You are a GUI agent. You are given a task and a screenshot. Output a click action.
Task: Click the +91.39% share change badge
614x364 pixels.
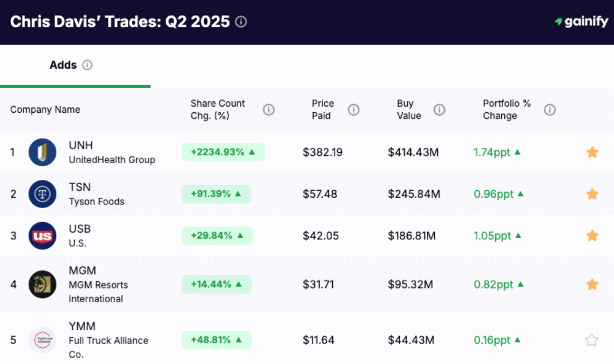pyautogui.click(x=216, y=194)
